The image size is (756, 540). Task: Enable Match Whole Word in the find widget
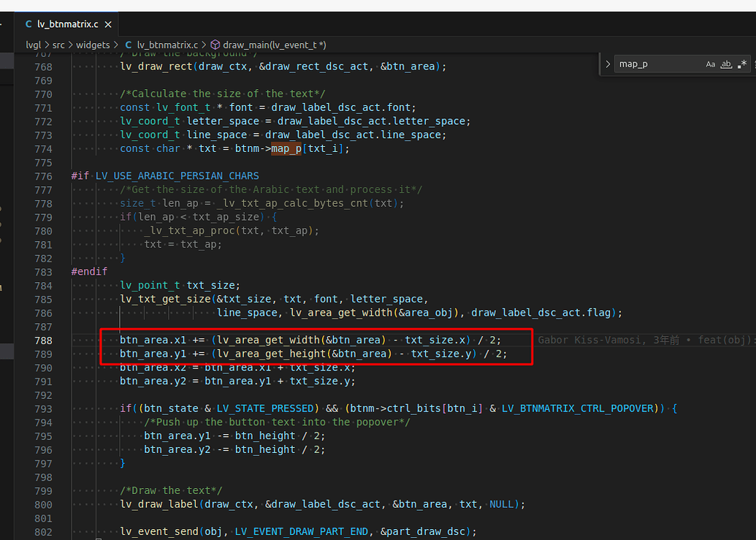(726, 64)
